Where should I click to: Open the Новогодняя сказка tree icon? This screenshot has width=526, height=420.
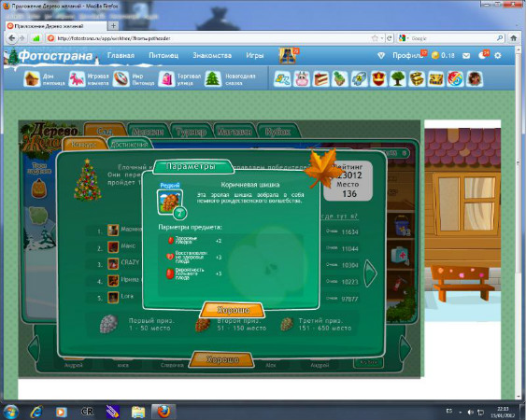[213, 79]
